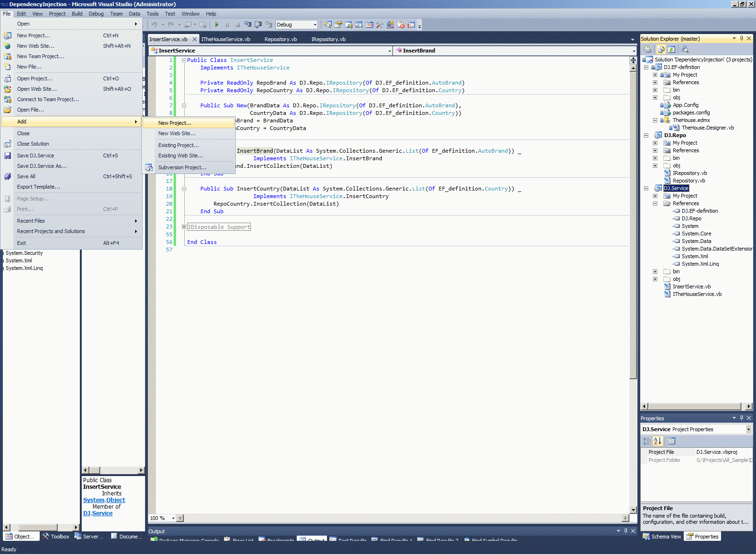Screen dimensions: 756x555
Task: Click the System.Object link
Action: (104, 500)
